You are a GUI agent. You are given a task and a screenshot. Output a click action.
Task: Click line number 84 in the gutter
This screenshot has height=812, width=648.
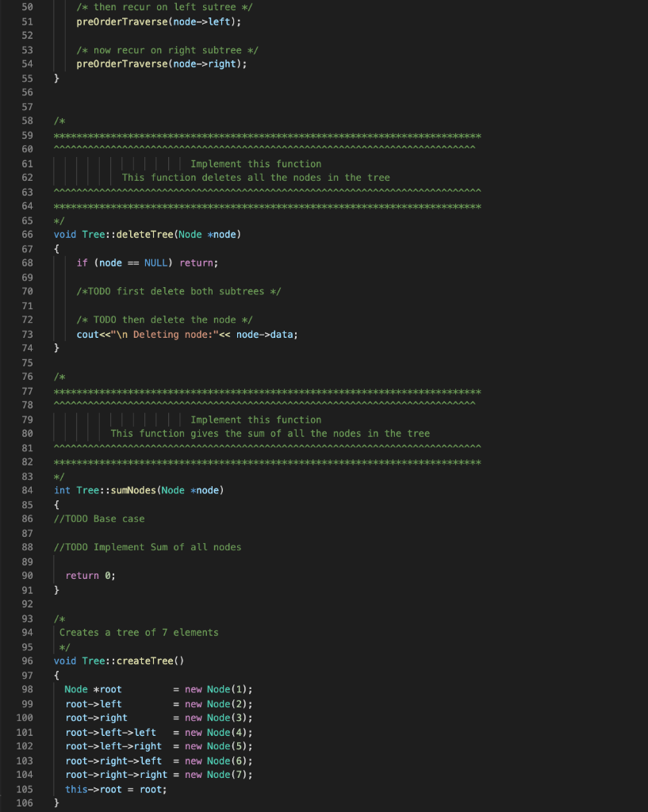pyautogui.click(x=27, y=490)
